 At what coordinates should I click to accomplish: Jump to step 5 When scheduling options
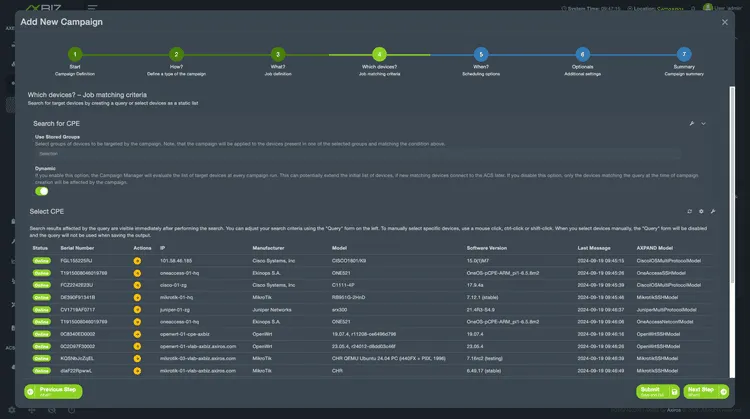480,55
